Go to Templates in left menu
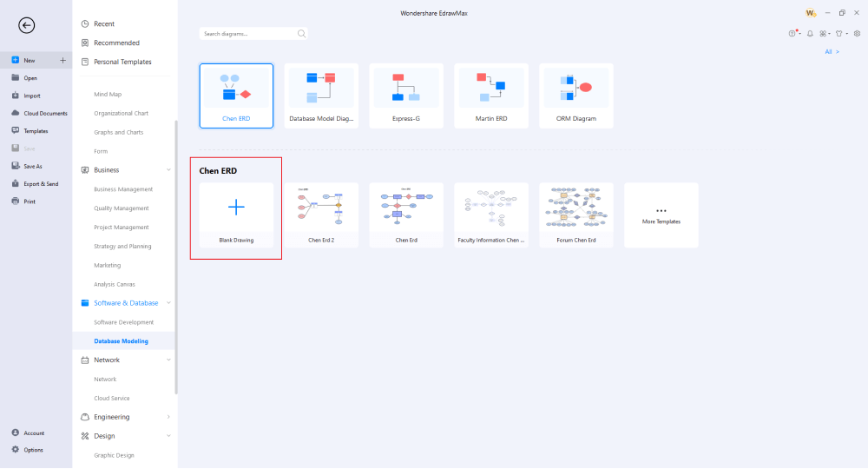The height and width of the screenshot is (469, 868). tap(36, 131)
